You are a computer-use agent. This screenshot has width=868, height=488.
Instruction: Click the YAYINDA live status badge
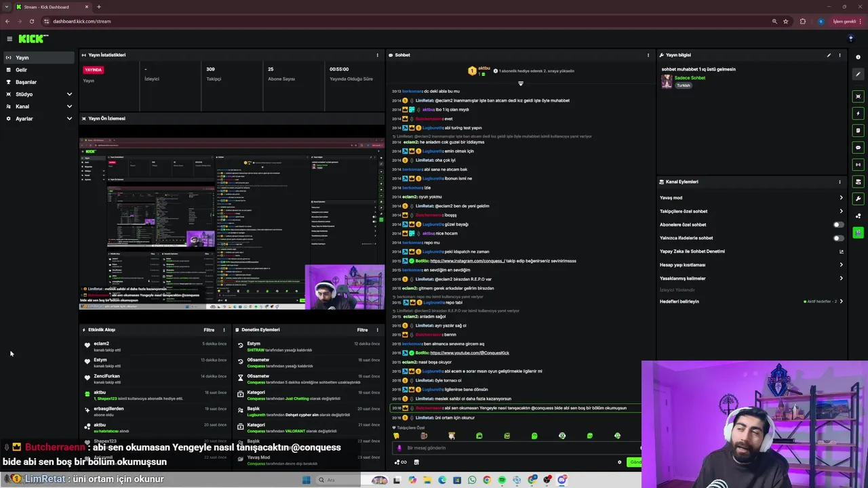pos(94,70)
